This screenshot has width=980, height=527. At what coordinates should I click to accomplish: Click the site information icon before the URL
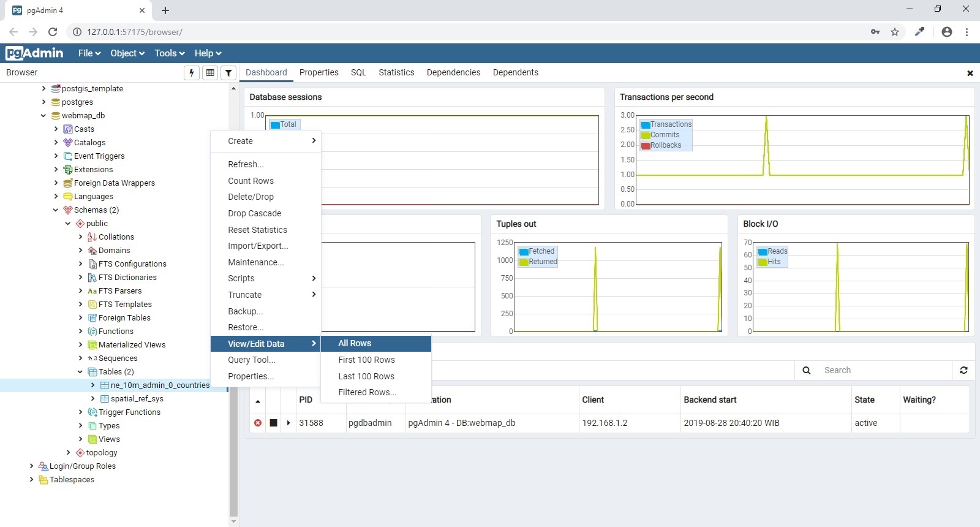click(x=77, y=32)
